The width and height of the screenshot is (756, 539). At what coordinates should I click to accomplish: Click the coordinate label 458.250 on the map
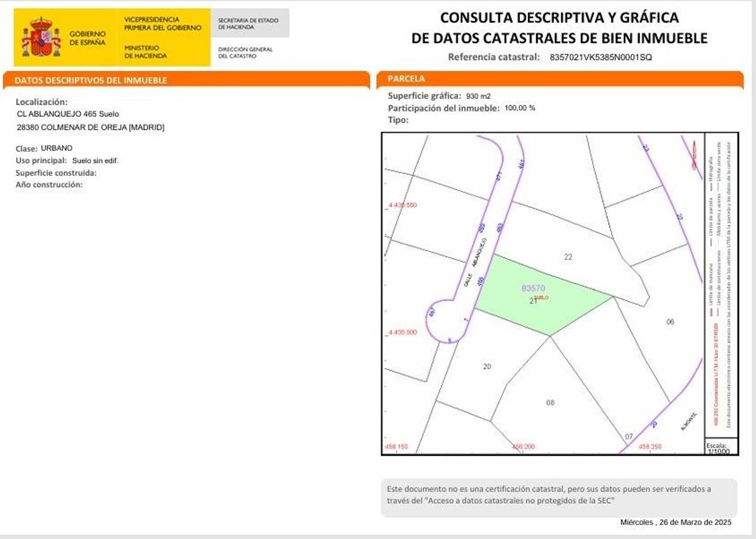click(650, 447)
